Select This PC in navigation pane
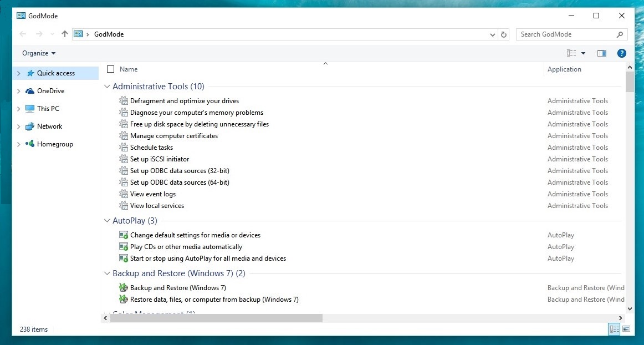The image size is (644, 345). [48, 109]
